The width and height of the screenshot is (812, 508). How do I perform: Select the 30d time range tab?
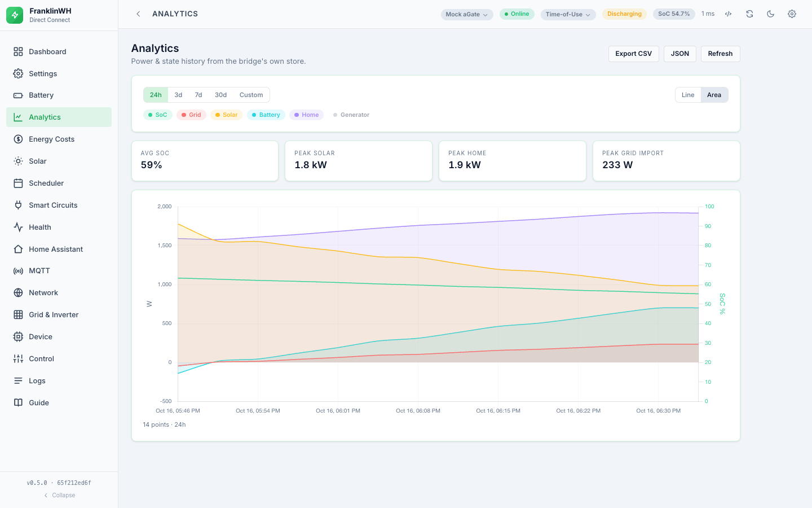[221, 95]
